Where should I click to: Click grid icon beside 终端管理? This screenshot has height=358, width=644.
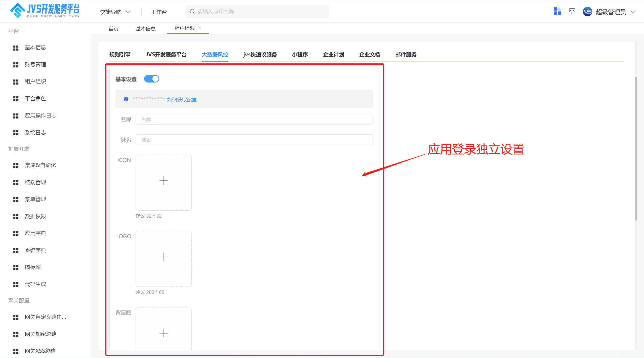(x=16, y=183)
